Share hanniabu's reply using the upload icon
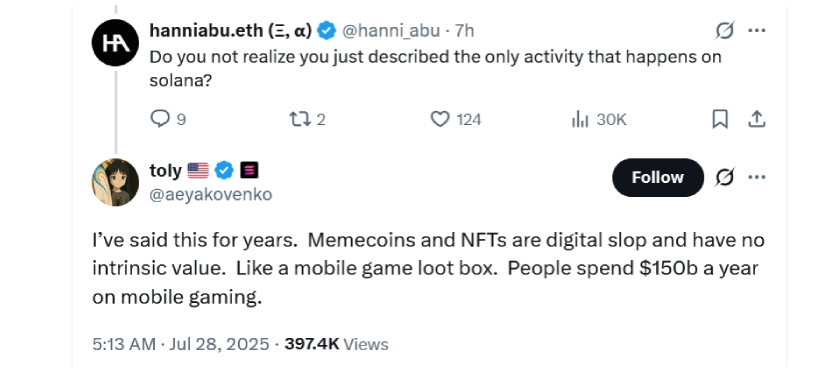The width and height of the screenshot is (839, 371). (756, 119)
